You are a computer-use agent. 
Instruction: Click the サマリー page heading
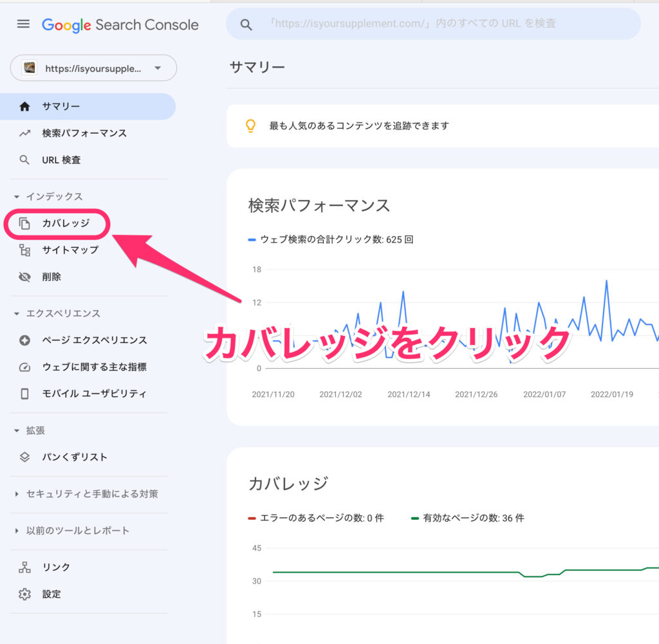pyautogui.click(x=257, y=67)
